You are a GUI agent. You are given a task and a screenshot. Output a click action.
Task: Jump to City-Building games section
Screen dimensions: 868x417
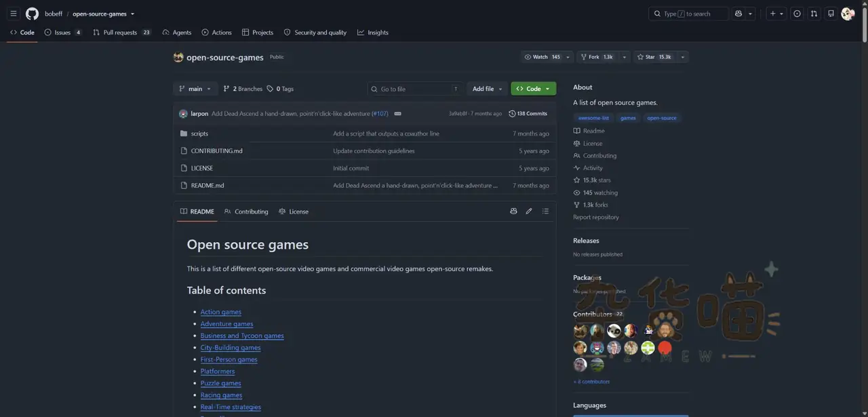coord(231,348)
